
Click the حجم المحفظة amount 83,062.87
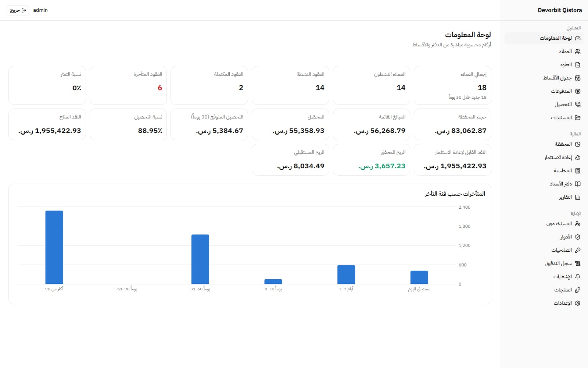460,131
